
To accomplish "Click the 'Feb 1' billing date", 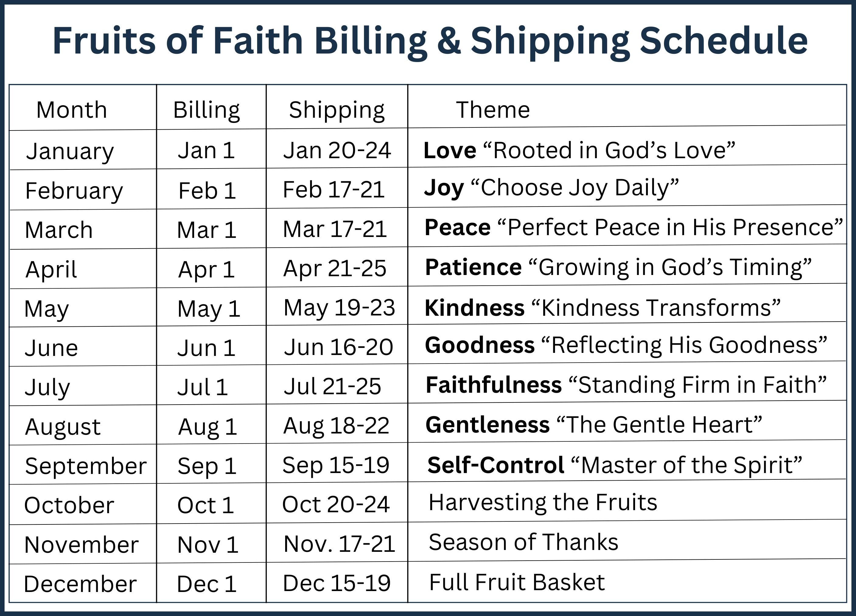I will 207,190.
